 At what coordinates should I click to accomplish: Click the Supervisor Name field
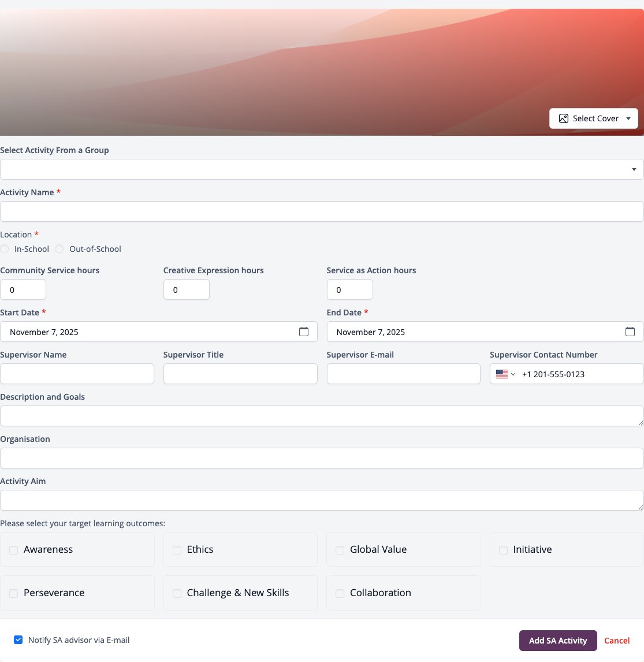coord(77,374)
